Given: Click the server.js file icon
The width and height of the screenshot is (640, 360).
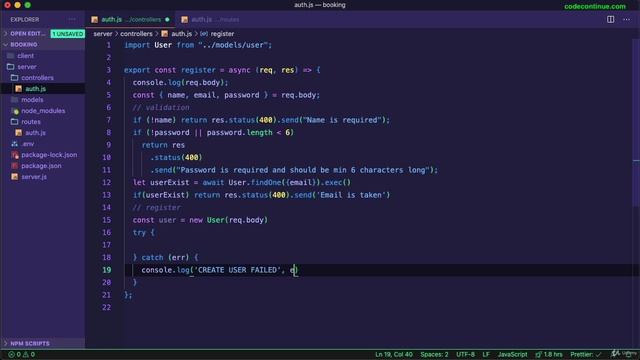Looking at the screenshot, I should [x=15, y=177].
